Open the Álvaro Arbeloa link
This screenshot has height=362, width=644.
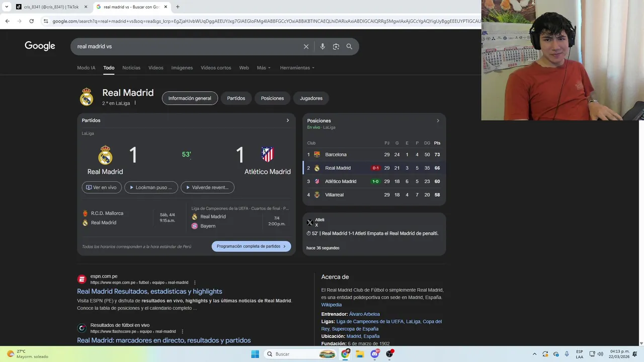[364, 314]
